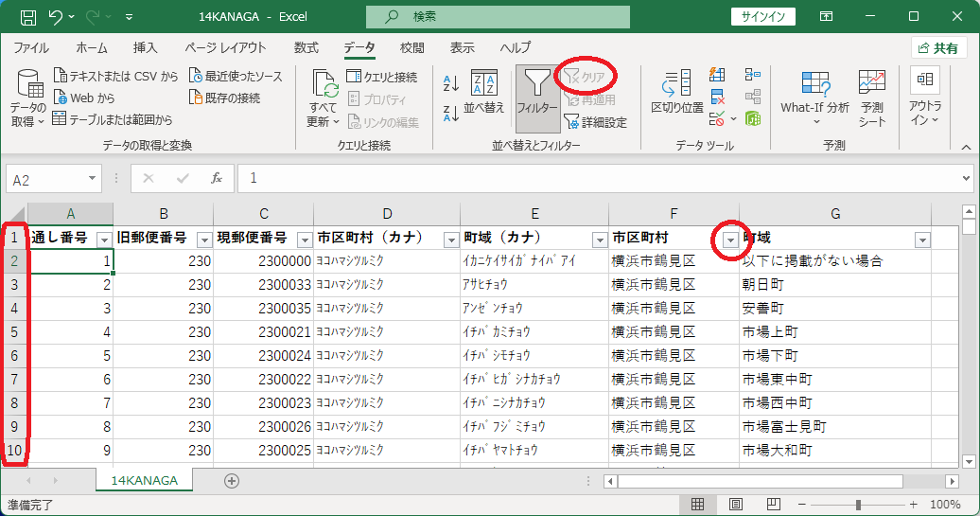The image size is (980, 516).
Task: Click the サインイン button
Action: click(x=762, y=17)
